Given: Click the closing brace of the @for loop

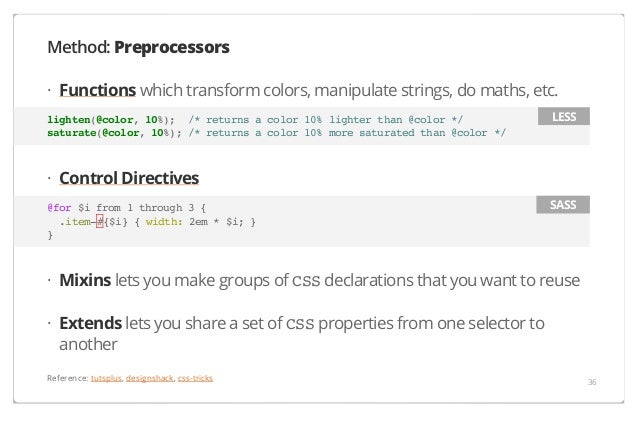Looking at the screenshot, I should (x=50, y=236).
